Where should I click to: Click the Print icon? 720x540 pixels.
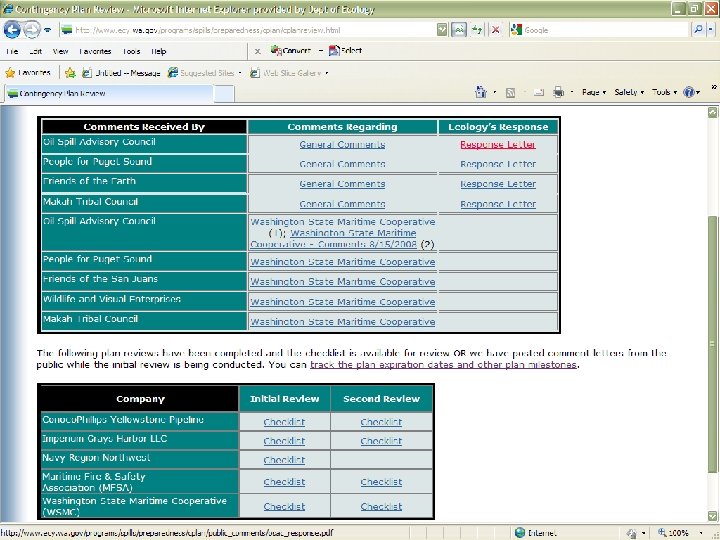(558, 92)
